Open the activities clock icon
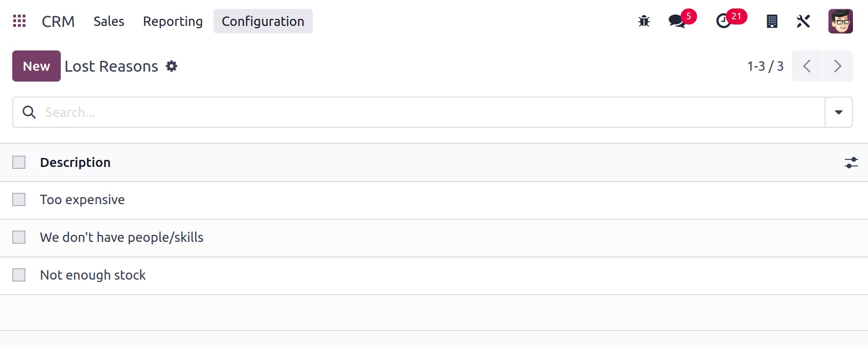 (x=723, y=21)
